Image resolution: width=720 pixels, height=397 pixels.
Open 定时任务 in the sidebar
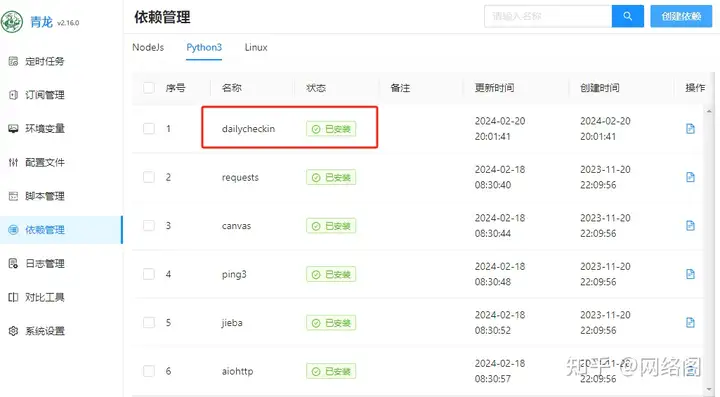point(36,61)
